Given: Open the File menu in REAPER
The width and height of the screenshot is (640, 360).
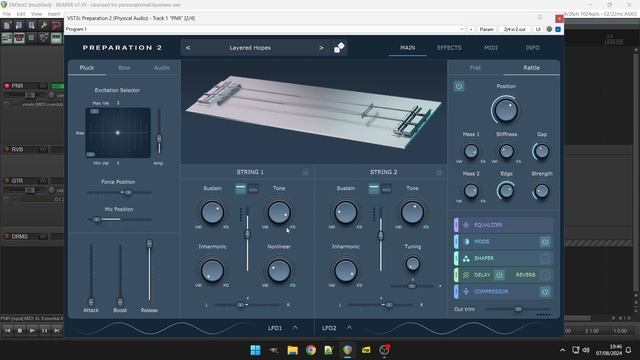Looking at the screenshot, I should 7,13.
